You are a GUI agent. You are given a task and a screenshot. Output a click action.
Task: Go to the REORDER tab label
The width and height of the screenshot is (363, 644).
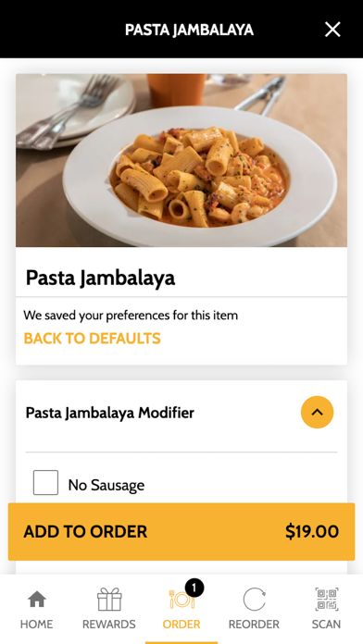254,625
